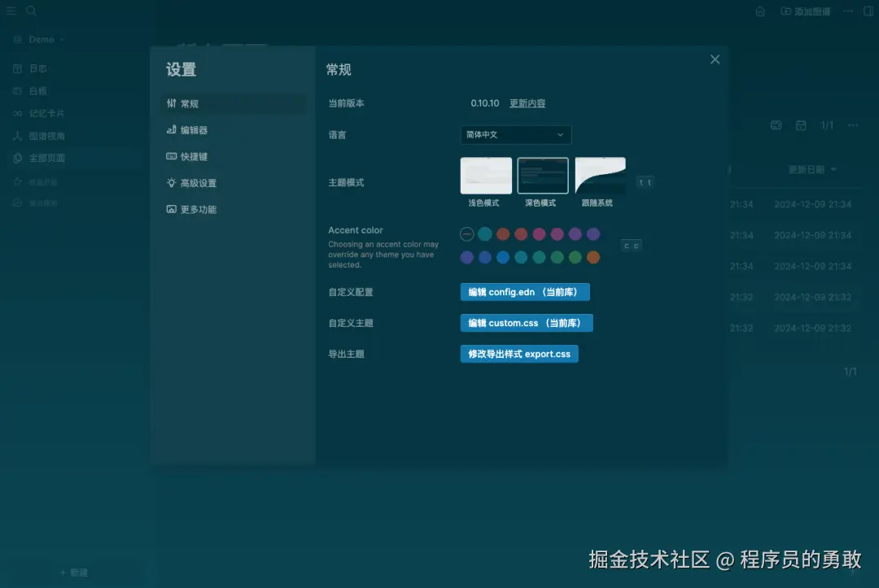Open the Whiteboards (白板) section
Image resolution: width=879 pixels, height=588 pixels.
tap(37, 91)
